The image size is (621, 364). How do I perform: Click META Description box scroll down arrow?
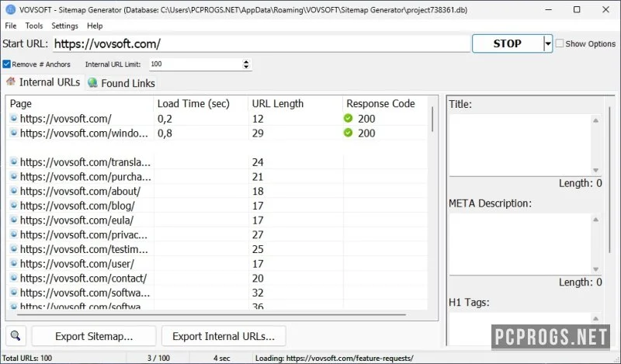pyautogui.click(x=595, y=269)
